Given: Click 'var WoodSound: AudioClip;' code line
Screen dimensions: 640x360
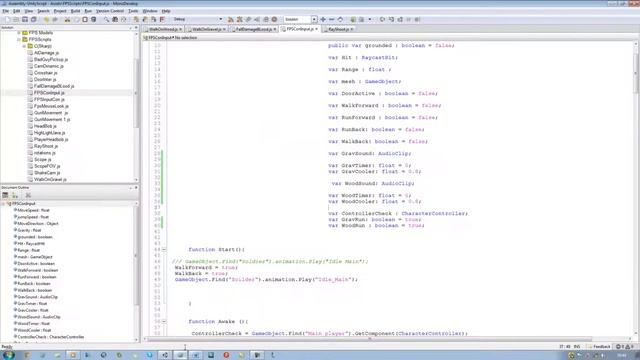Looking at the screenshot, I should tap(373, 184).
